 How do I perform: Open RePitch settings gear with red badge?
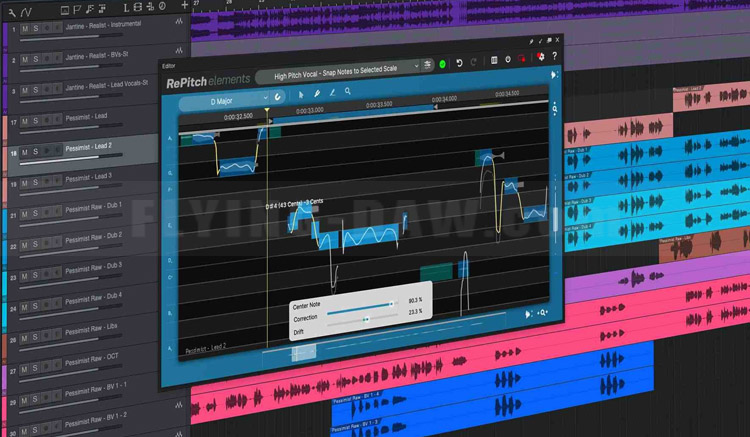pos(540,57)
